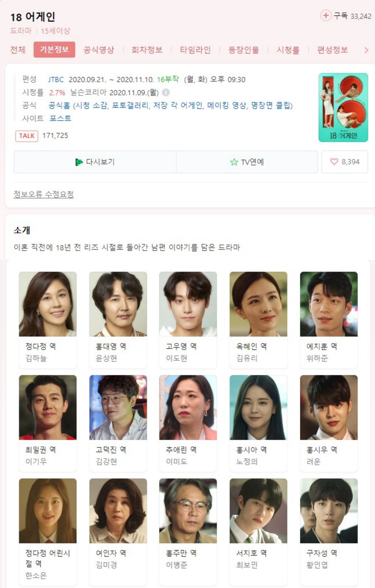Expand more tabs with right chevron
The width and height of the screenshot is (375, 588).
366,50
